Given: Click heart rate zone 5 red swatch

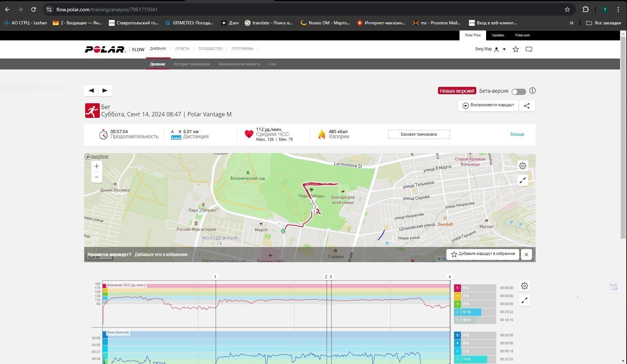Looking at the screenshot, I should coord(457,288).
